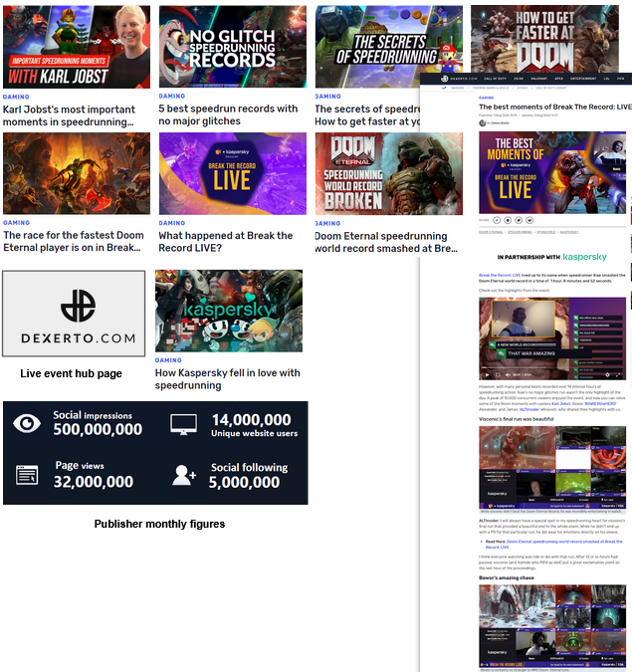Viewport: 632px width, 672px height.
Task: Click 'Break the Record: LIVE' link in article intro
Action: [500, 275]
